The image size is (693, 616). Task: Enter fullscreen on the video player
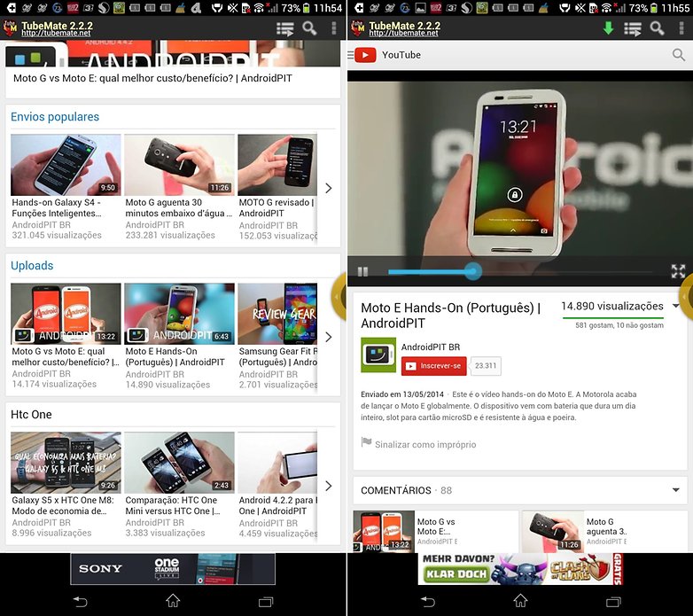pyautogui.click(x=678, y=271)
